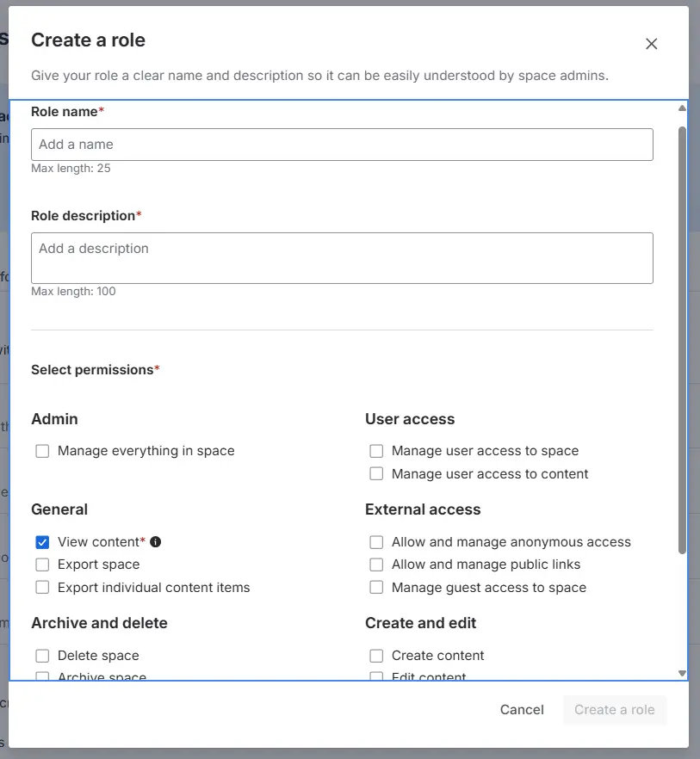Tick Manage guest access to space
The width and height of the screenshot is (700, 759).
click(376, 588)
